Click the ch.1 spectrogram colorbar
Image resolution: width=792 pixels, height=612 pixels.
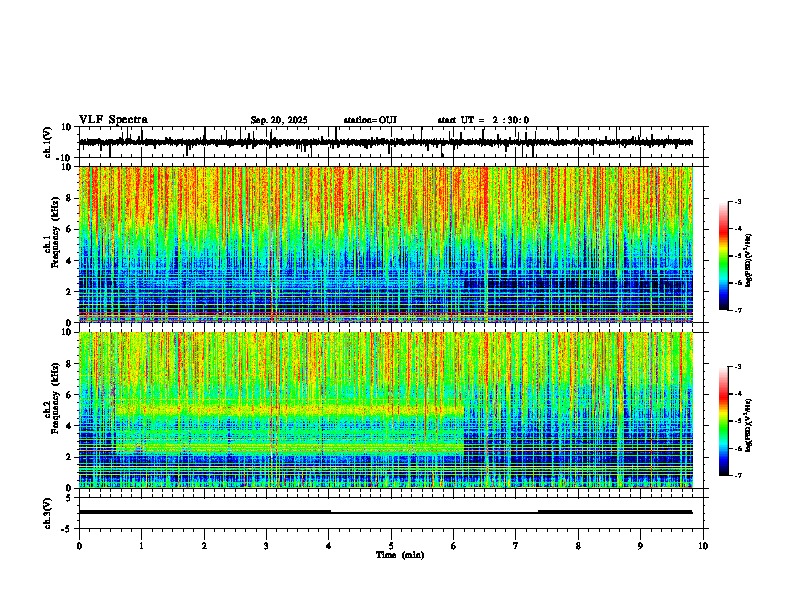pos(724,256)
